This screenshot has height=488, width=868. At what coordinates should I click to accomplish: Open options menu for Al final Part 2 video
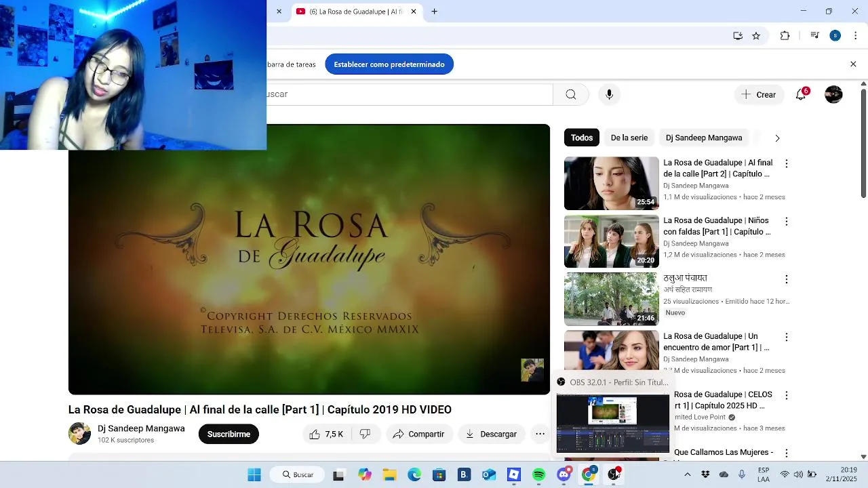[787, 163]
